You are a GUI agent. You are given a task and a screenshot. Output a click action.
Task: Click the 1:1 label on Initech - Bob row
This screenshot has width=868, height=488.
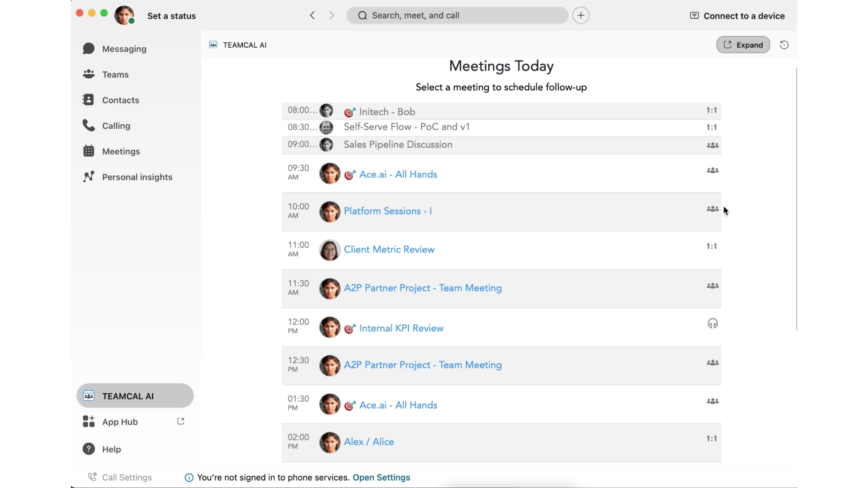coord(712,110)
